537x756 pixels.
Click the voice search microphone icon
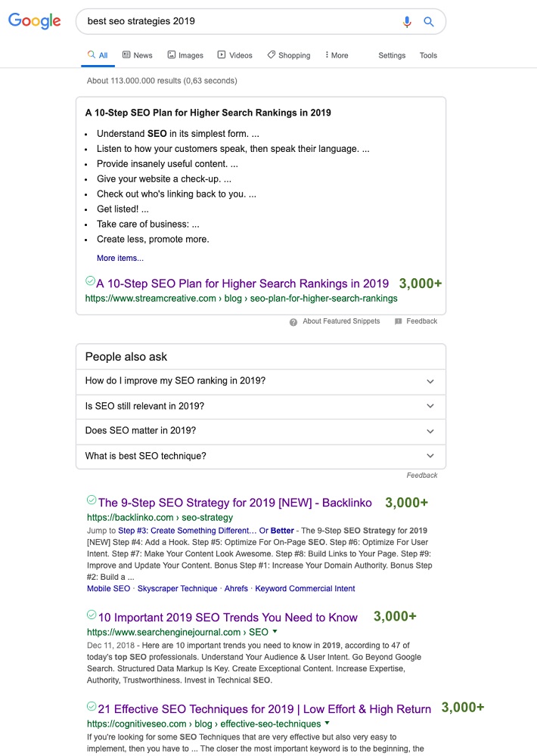click(407, 22)
